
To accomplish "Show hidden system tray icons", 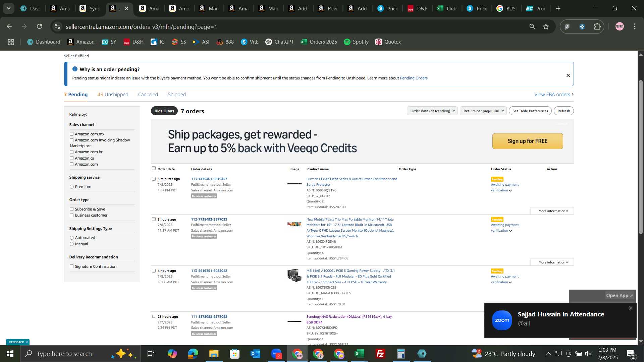I will click(548, 354).
